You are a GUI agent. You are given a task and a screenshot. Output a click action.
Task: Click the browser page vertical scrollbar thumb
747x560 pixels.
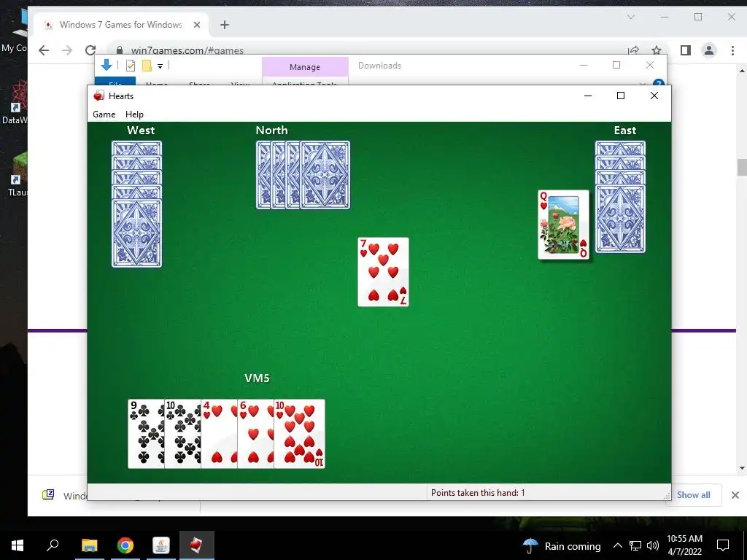point(742,168)
